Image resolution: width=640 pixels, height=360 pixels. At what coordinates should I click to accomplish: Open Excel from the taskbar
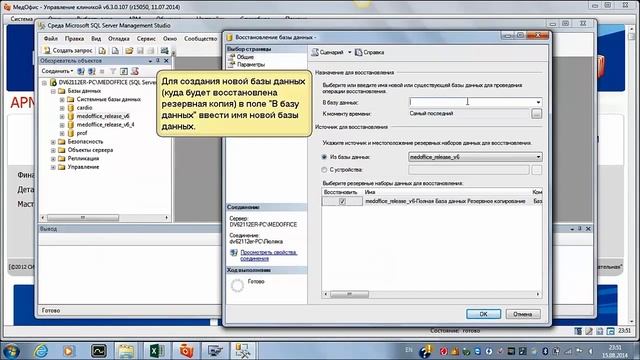157,351
